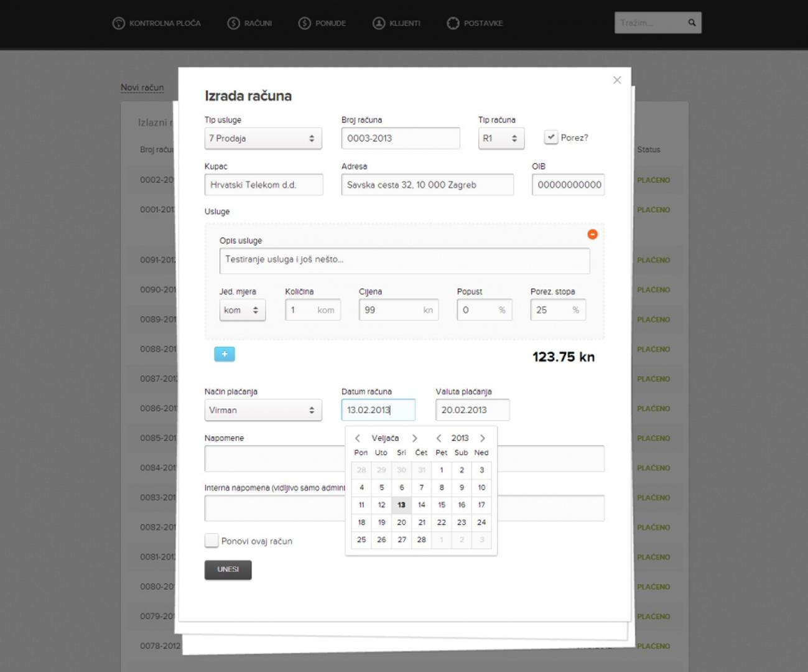Open Tip usluge dropdown

[x=263, y=138]
